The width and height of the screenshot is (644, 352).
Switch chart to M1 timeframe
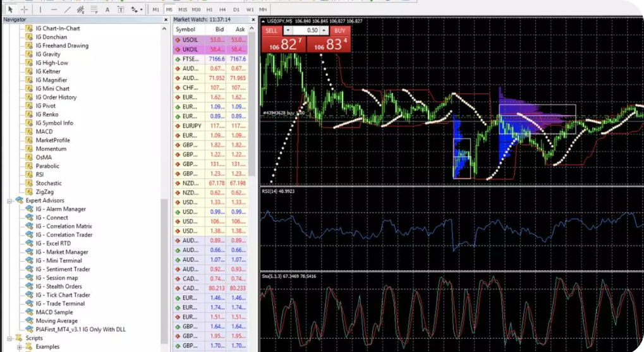pyautogui.click(x=156, y=9)
